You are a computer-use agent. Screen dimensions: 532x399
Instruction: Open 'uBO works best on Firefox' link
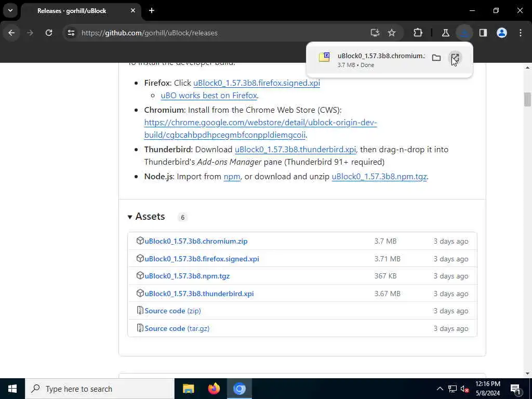(209, 96)
